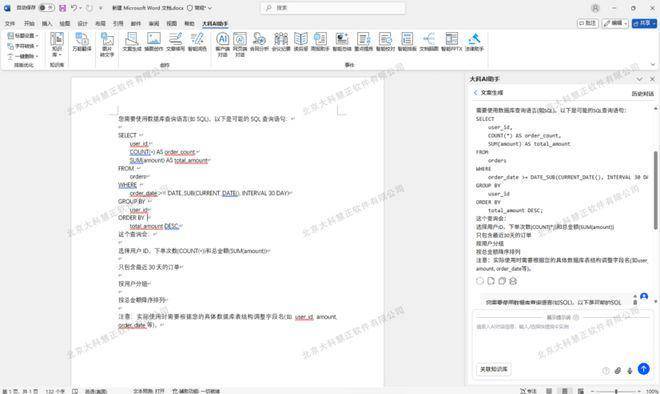Viewport: 660px width, 394px height.
Task: Open the task pane options chevron
Action: coord(639,79)
